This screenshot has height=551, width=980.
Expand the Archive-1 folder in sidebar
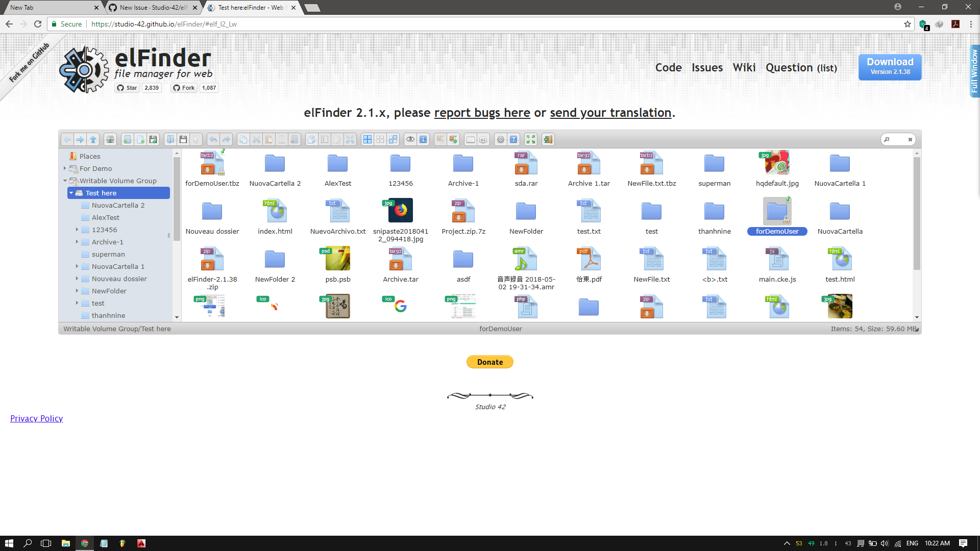click(x=77, y=242)
